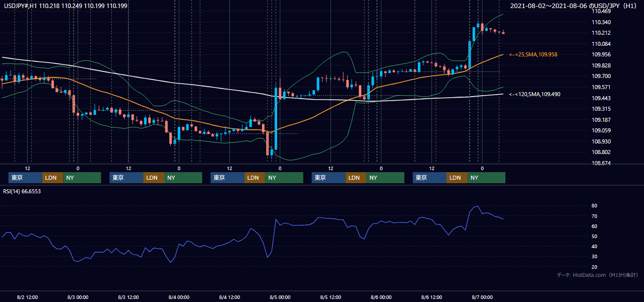Click the 108.930 price axis label
644x302 pixels.
click(602, 141)
